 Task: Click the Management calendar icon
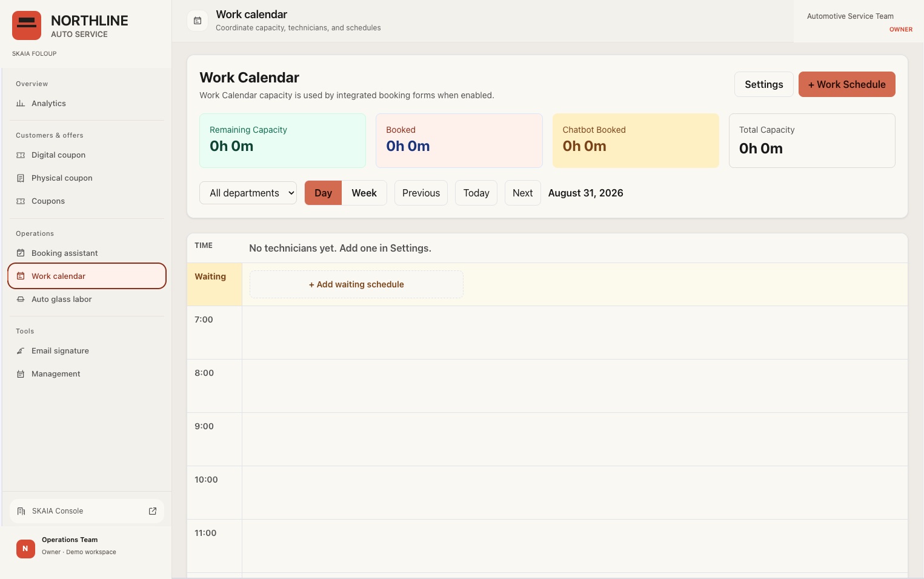click(21, 374)
